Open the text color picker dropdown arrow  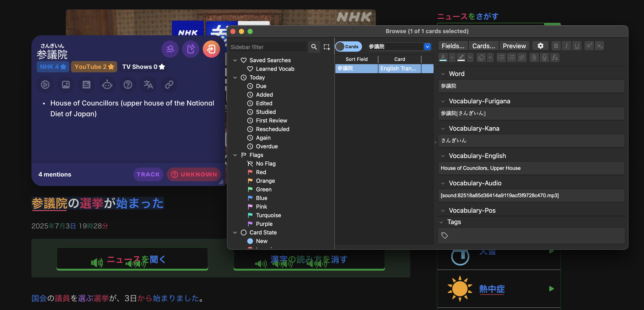[452, 58]
